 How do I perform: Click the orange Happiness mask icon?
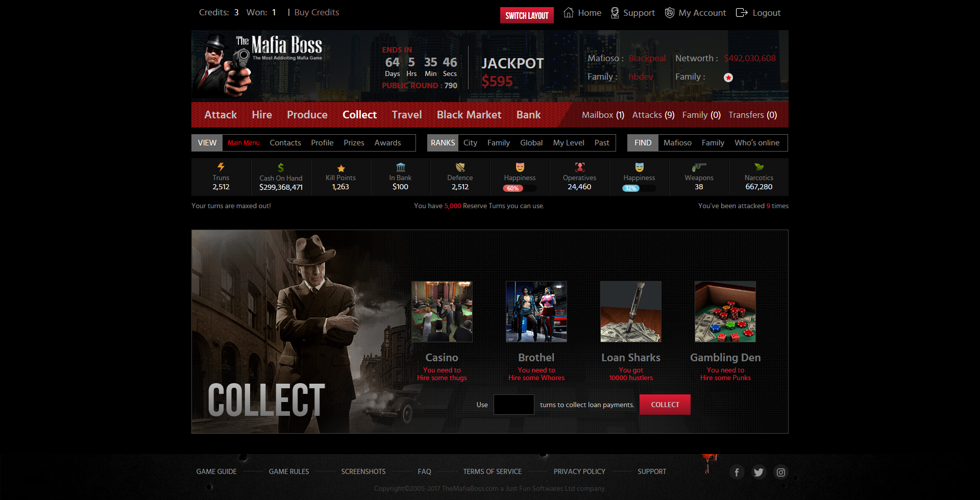520,167
